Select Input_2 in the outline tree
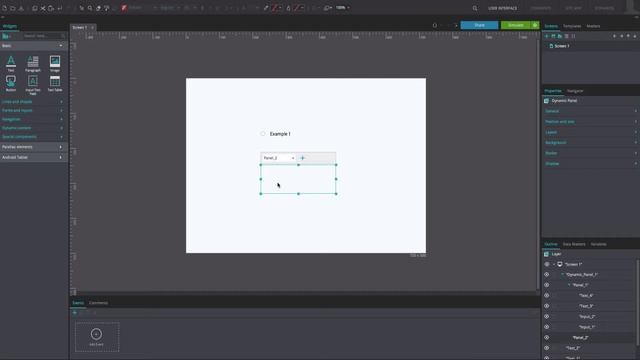This screenshot has width=640, height=360. tap(587, 316)
